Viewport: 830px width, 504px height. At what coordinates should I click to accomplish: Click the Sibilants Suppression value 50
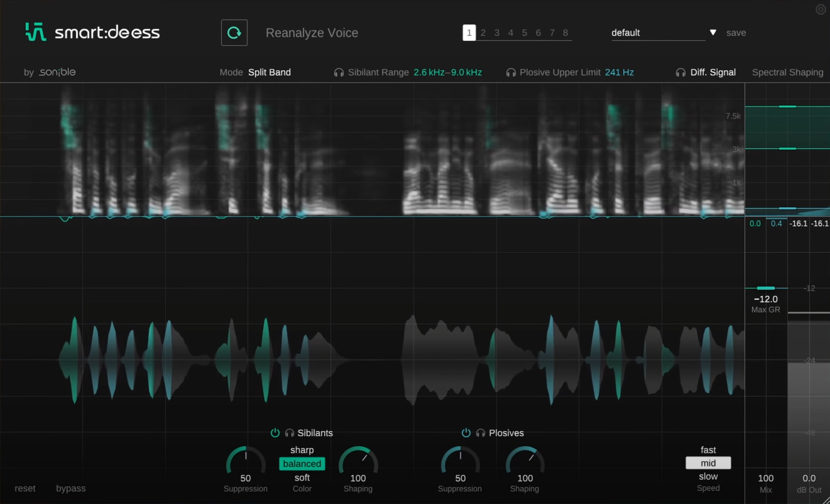pyautogui.click(x=246, y=478)
